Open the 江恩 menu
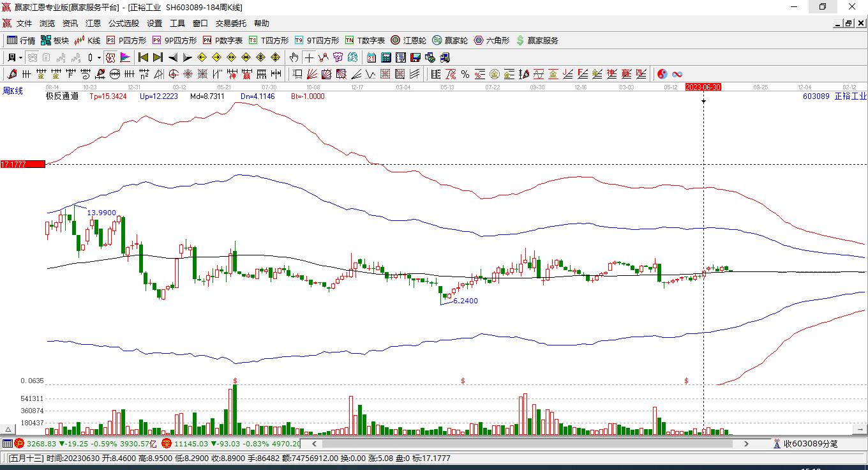 [93, 24]
